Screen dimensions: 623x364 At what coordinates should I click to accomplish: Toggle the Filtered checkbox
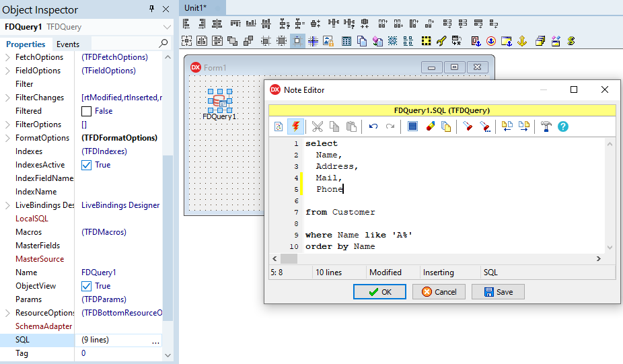86,111
